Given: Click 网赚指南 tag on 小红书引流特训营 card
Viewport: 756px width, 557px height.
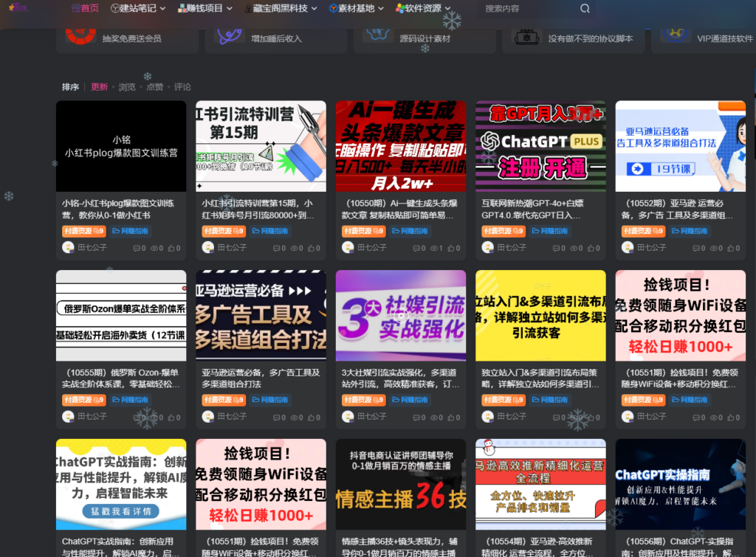Looking at the screenshot, I should pos(269,231).
